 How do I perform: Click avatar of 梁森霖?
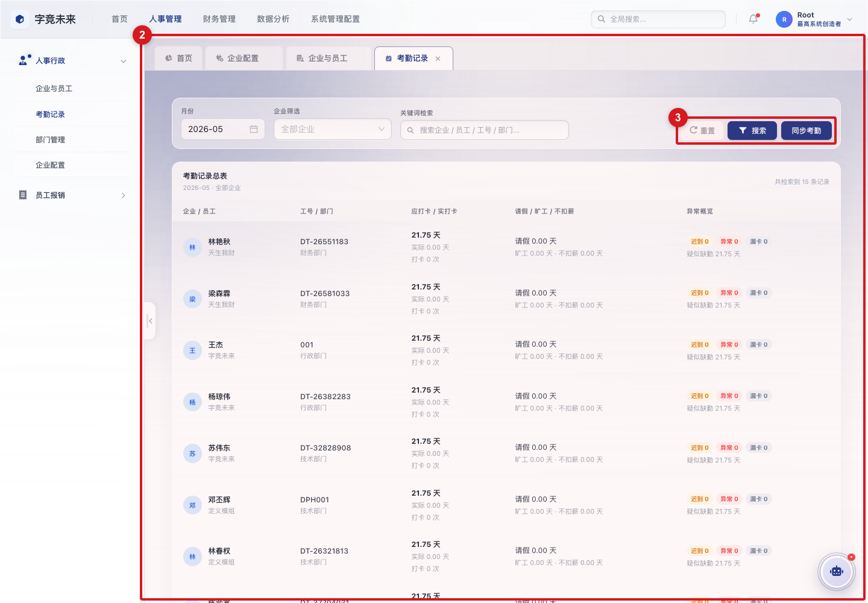(192, 299)
